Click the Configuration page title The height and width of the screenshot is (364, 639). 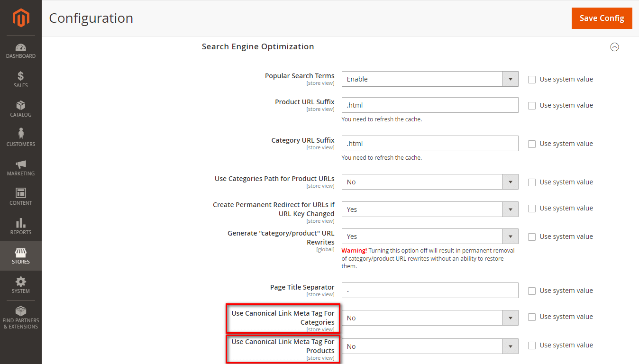[x=91, y=18]
